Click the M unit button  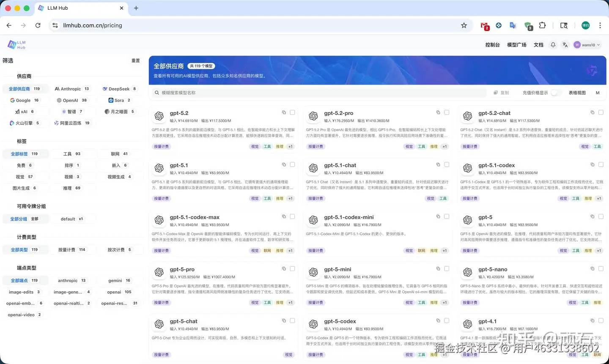point(598,93)
